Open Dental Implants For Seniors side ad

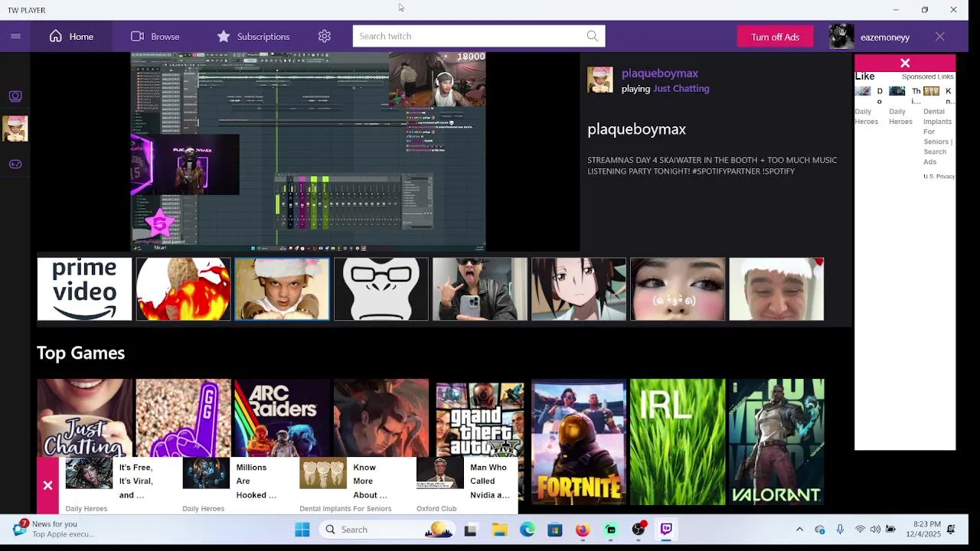tap(937, 126)
